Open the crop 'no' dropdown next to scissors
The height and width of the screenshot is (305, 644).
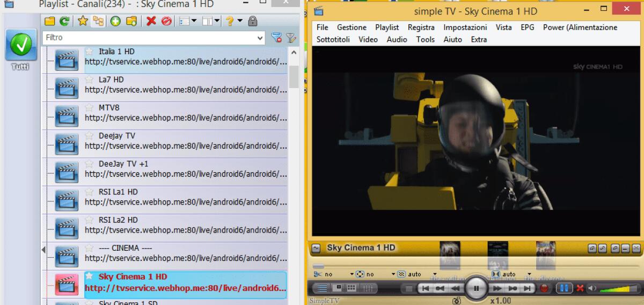(352, 274)
